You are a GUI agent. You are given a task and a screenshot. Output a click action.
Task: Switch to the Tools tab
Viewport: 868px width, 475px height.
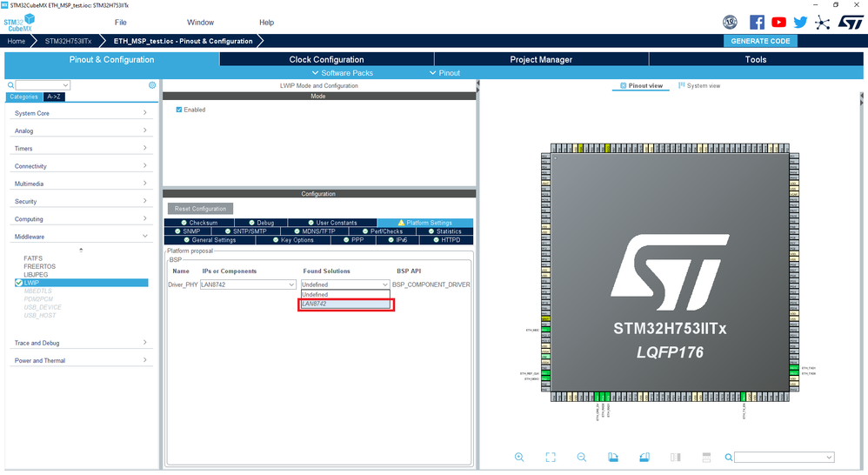coord(756,59)
